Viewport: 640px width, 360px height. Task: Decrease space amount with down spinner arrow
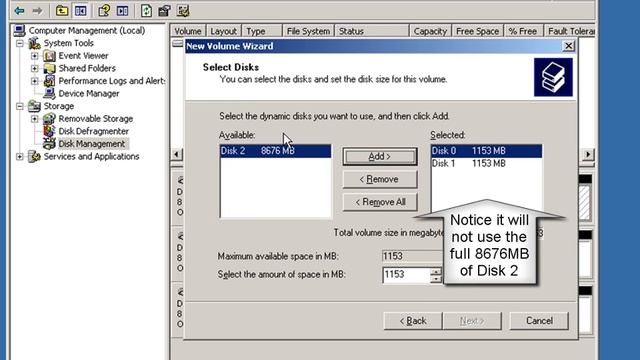click(436, 279)
